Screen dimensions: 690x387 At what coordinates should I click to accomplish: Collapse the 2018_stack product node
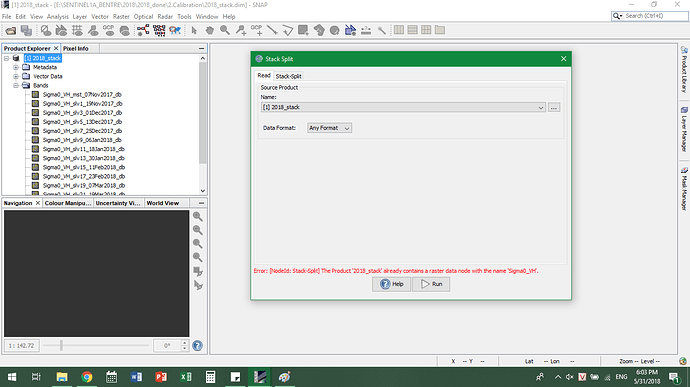tap(7, 58)
